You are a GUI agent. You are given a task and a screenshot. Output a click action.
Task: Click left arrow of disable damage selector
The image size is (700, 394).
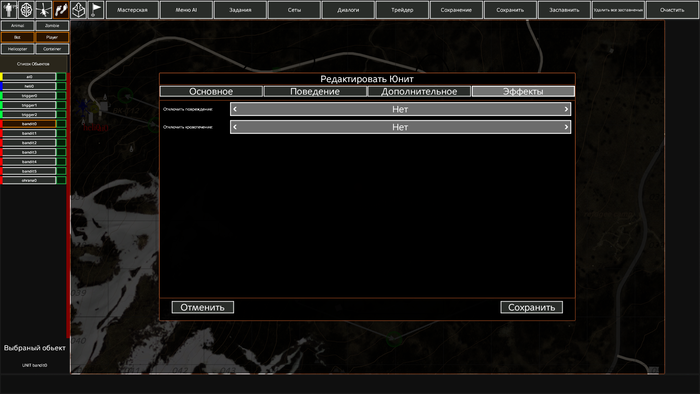235,109
